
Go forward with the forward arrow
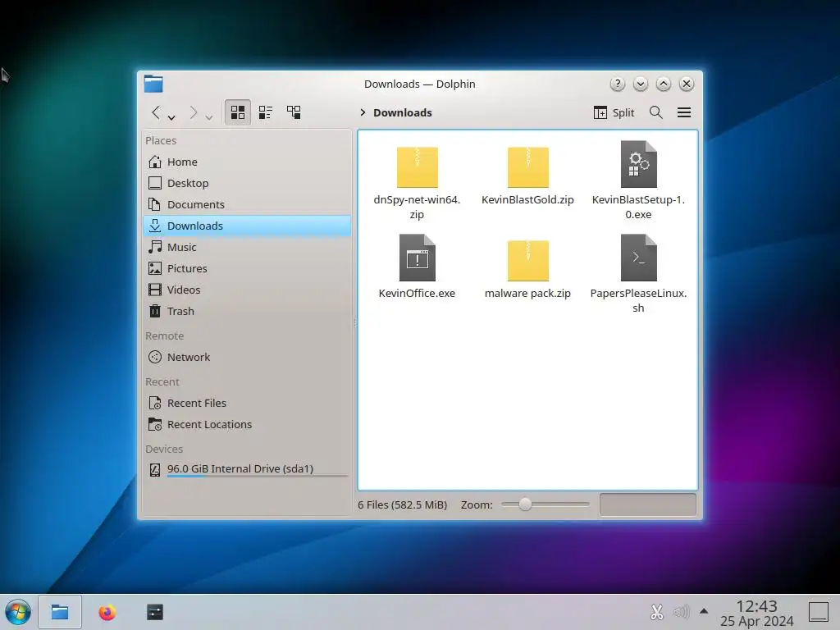tap(194, 112)
